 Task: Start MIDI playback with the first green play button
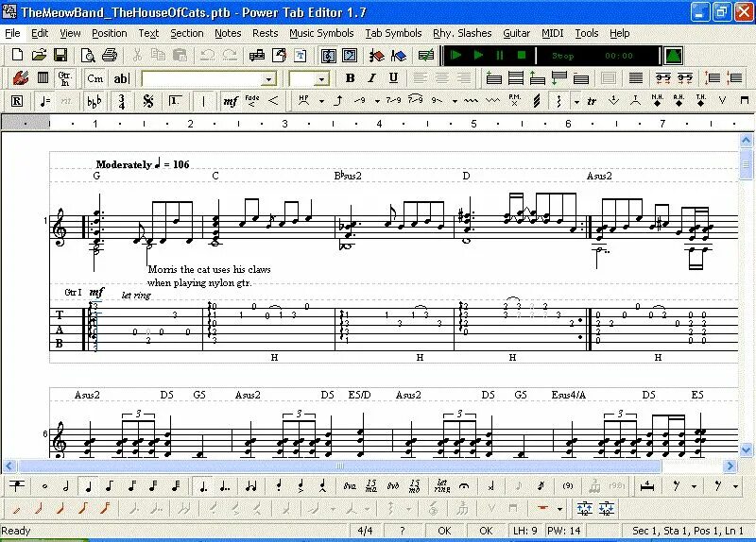(455, 56)
